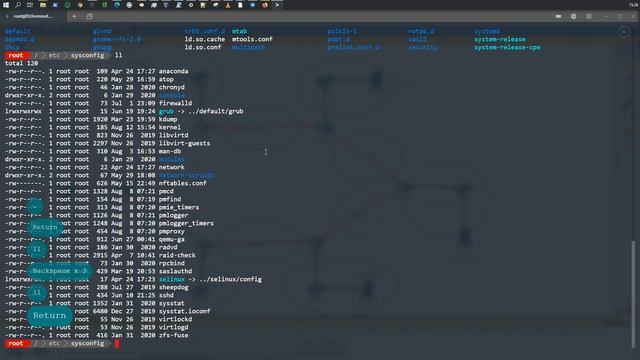Click the kernel file name
640x360 pixels.
(x=169, y=127)
